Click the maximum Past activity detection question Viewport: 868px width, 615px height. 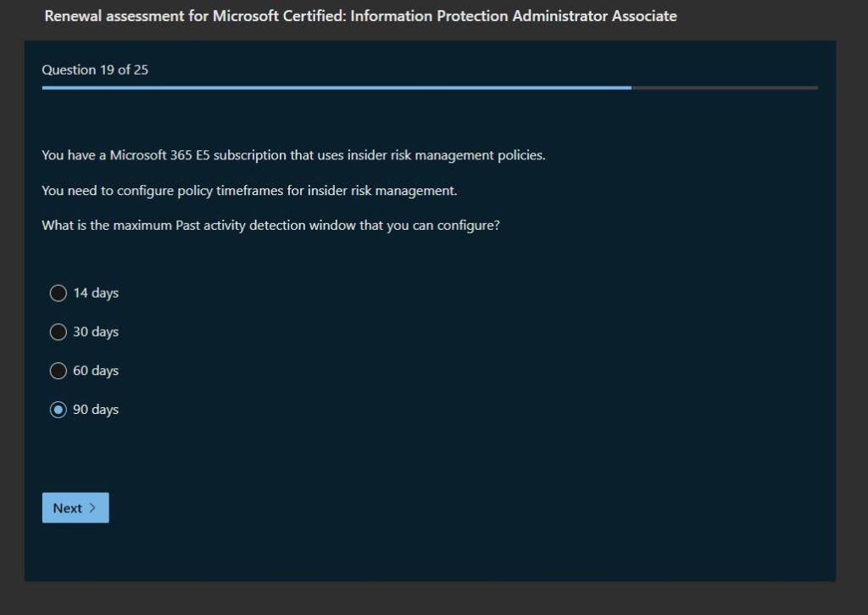pyautogui.click(x=270, y=226)
